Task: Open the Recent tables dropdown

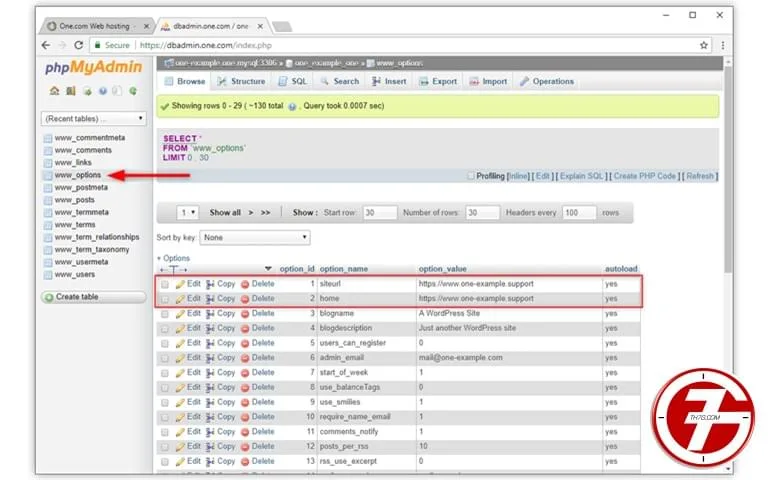Action: [x=94, y=119]
